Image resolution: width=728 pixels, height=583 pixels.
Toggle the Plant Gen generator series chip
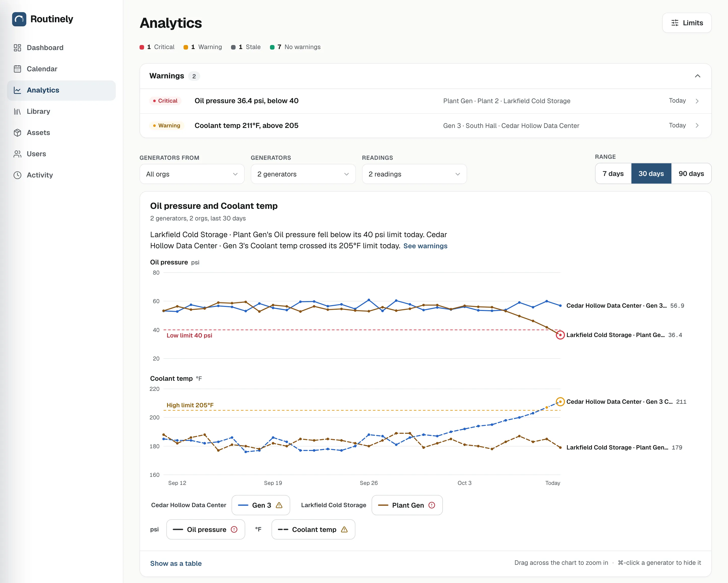click(x=407, y=505)
